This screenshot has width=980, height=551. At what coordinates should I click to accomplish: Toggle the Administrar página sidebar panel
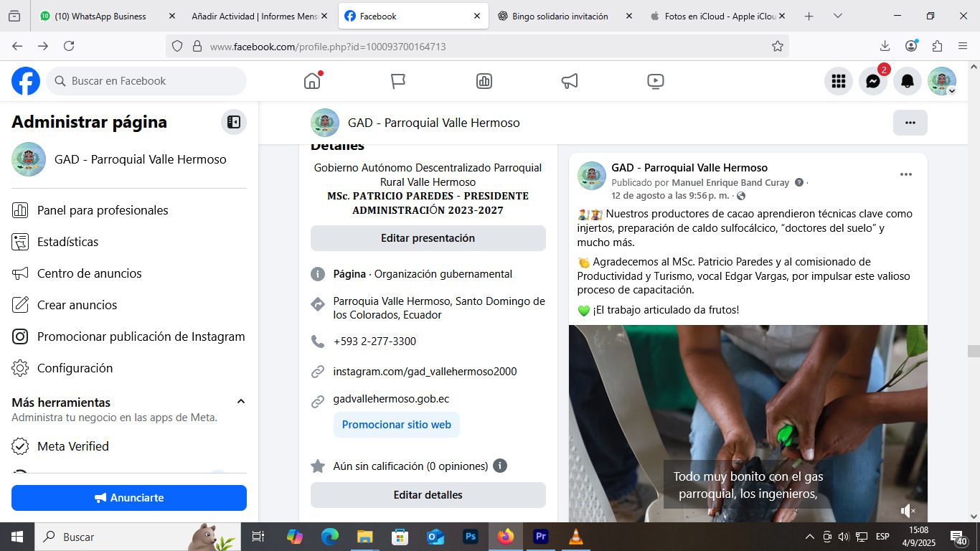pos(233,122)
